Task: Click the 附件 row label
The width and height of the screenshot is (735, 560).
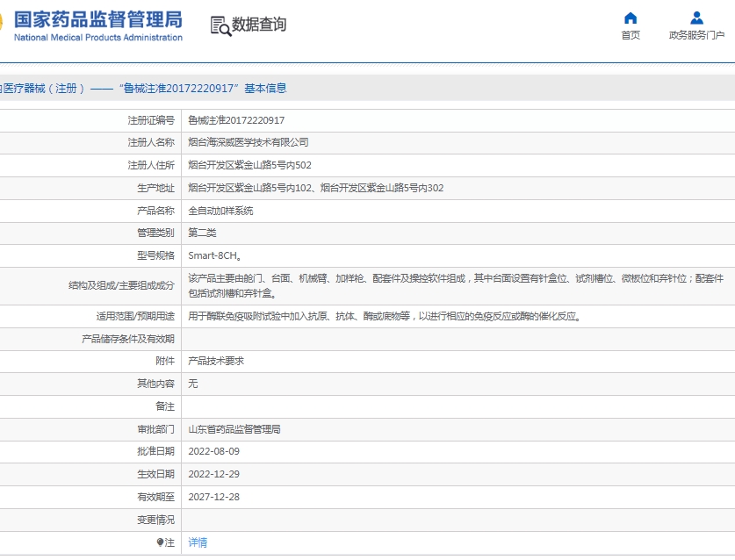Action: click(x=165, y=361)
